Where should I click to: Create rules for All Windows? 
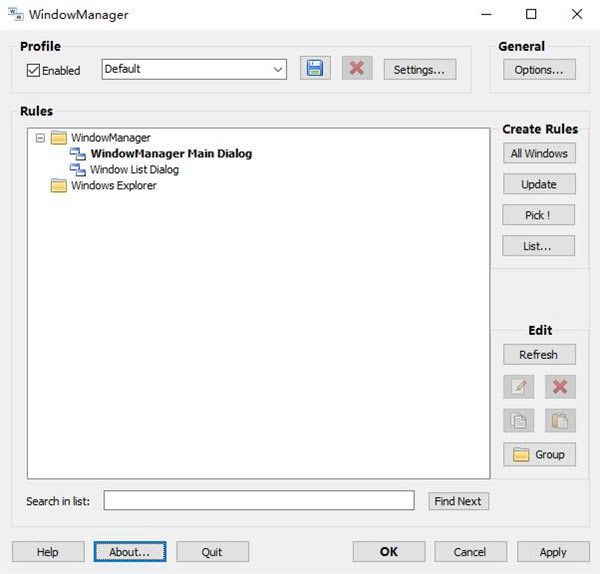[x=539, y=153]
